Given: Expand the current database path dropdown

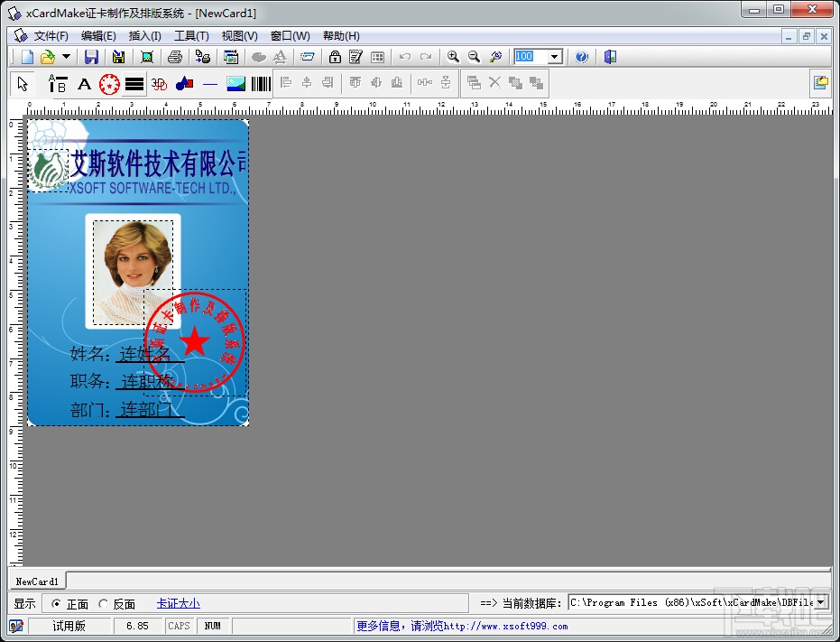Looking at the screenshot, I should tap(821, 603).
